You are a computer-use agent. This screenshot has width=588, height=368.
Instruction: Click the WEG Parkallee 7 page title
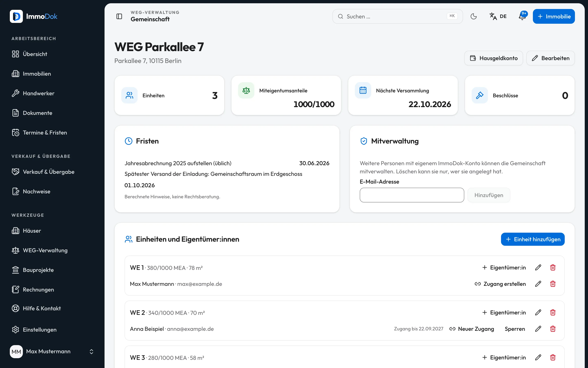tap(159, 47)
